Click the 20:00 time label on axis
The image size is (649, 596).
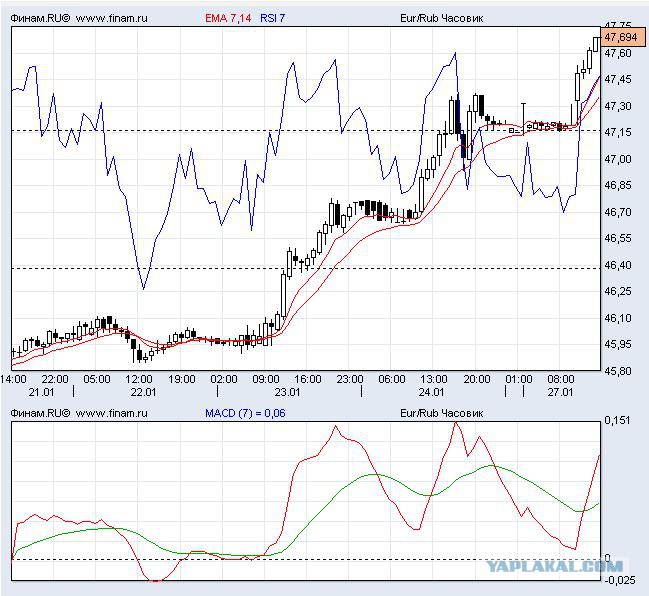(477, 379)
